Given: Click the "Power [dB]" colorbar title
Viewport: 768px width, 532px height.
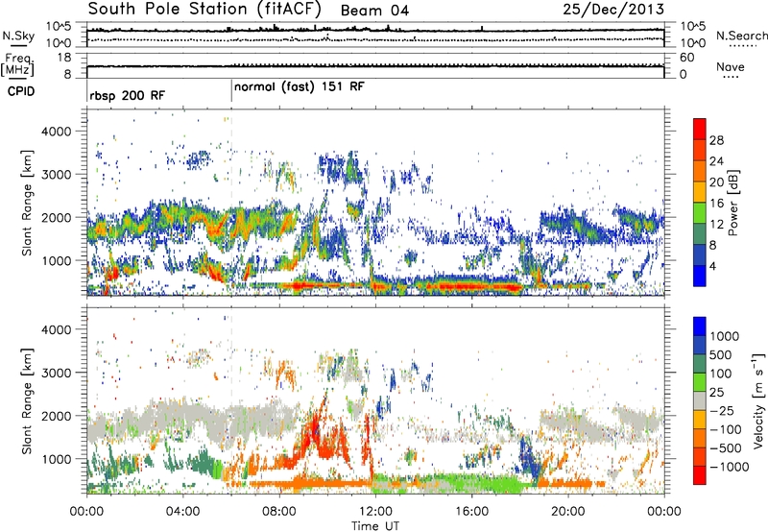Looking at the screenshot, I should click(x=732, y=203).
